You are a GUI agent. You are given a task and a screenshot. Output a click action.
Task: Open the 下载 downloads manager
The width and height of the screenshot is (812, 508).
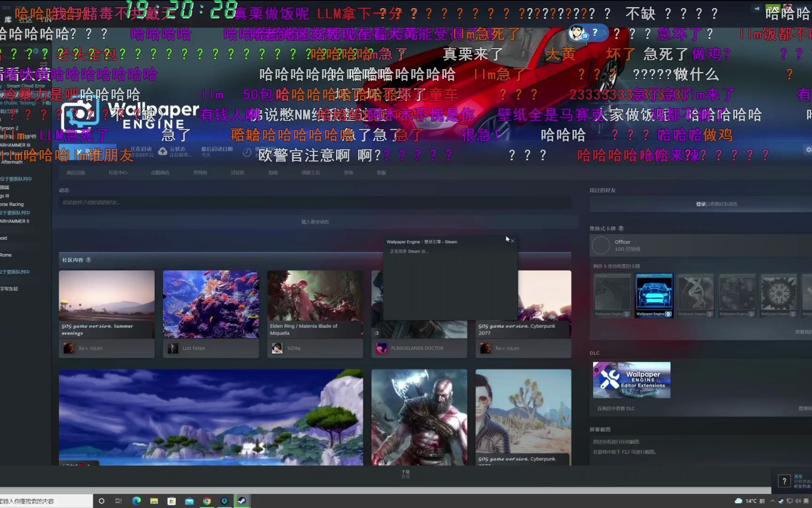click(x=406, y=474)
